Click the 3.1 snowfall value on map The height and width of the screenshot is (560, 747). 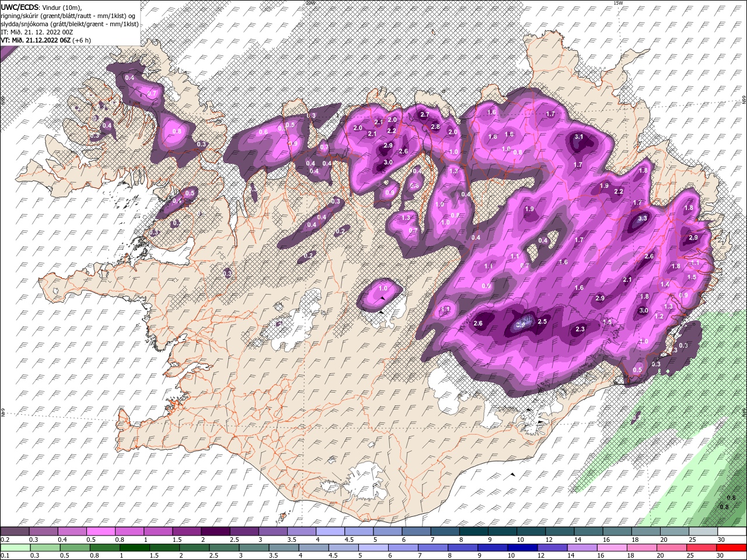(579, 136)
